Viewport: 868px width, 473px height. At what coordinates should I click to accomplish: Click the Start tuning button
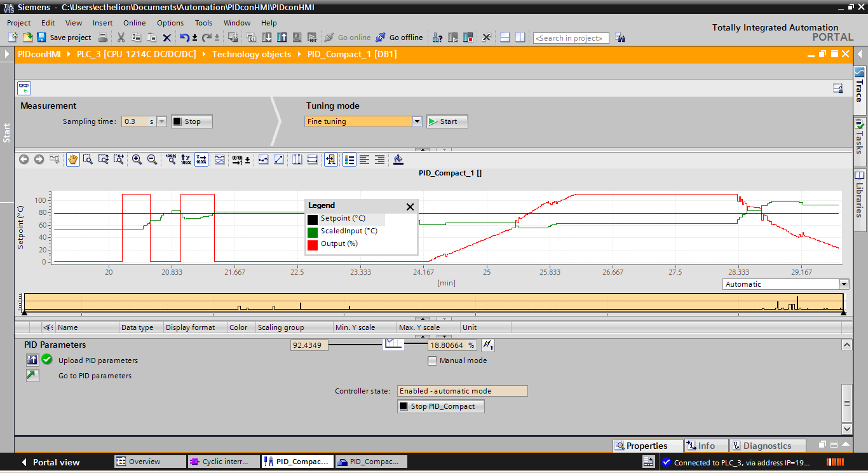click(447, 121)
